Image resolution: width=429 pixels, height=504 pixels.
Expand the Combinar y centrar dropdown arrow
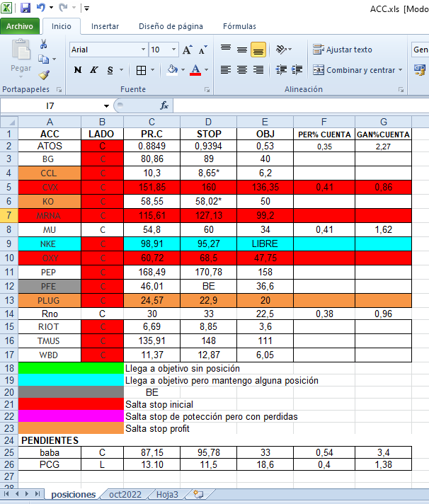(401, 70)
